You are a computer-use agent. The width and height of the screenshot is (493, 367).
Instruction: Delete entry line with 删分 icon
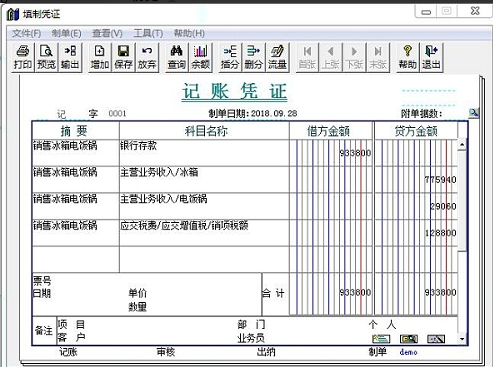click(x=253, y=57)
